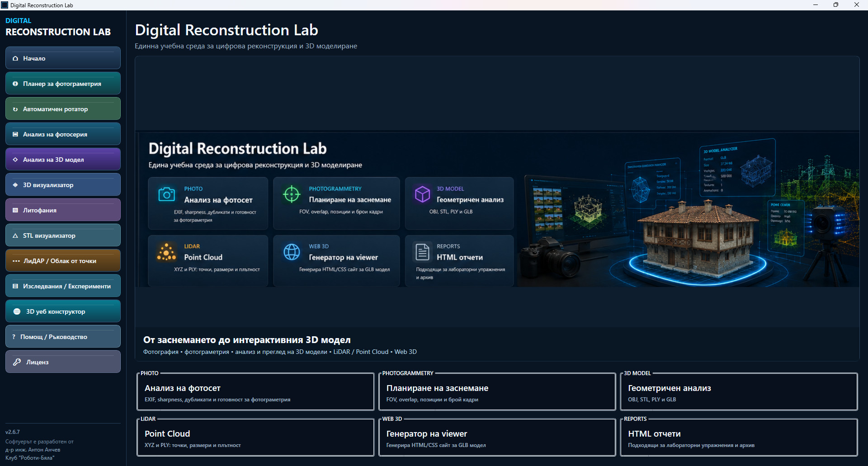This screenshot has height=466, width=868.
Task: Click the key icon of Лиценз
Action: coord(17,362)
